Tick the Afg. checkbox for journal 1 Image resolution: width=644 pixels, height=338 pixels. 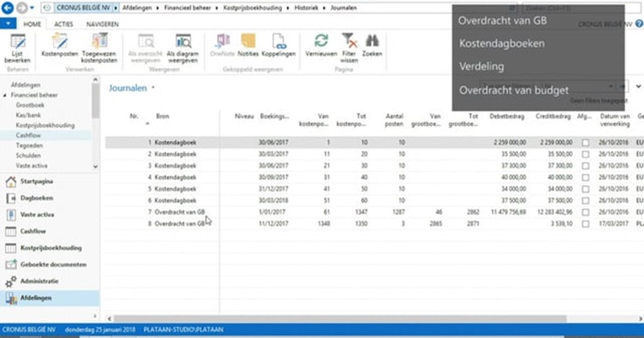click(x=585, y=143)
